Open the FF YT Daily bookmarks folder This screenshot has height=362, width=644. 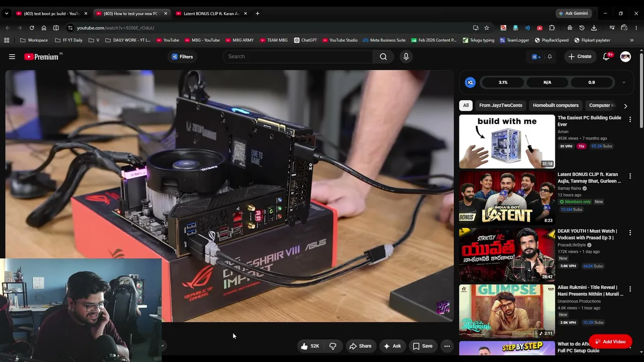click(68, 40)
